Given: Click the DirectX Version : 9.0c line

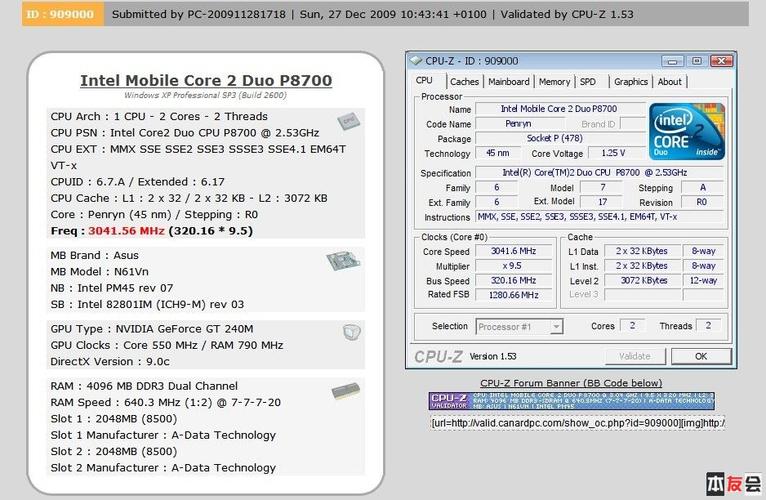Looking at the screenshot, I should pos(110,362).
